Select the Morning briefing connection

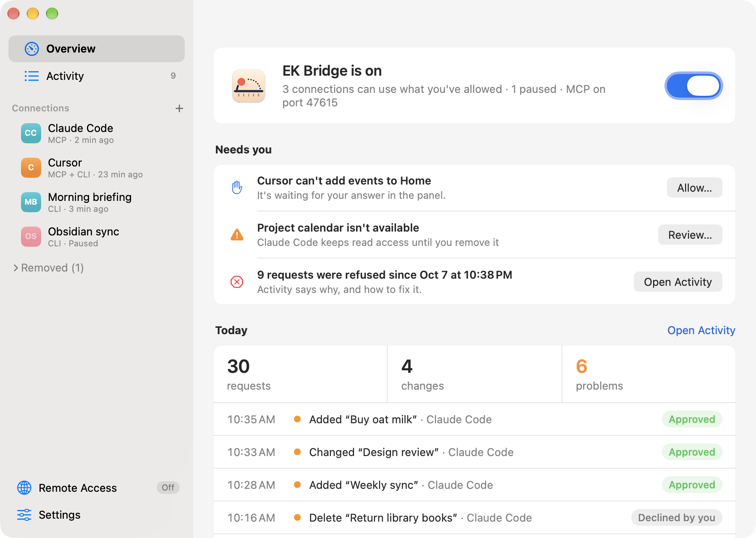[x=97, y=202]
